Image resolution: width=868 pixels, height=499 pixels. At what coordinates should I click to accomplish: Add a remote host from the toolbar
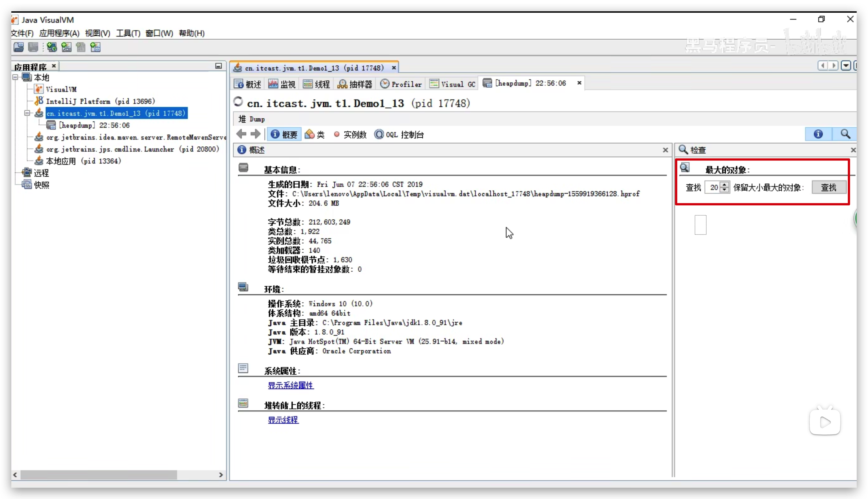(51, 47)
